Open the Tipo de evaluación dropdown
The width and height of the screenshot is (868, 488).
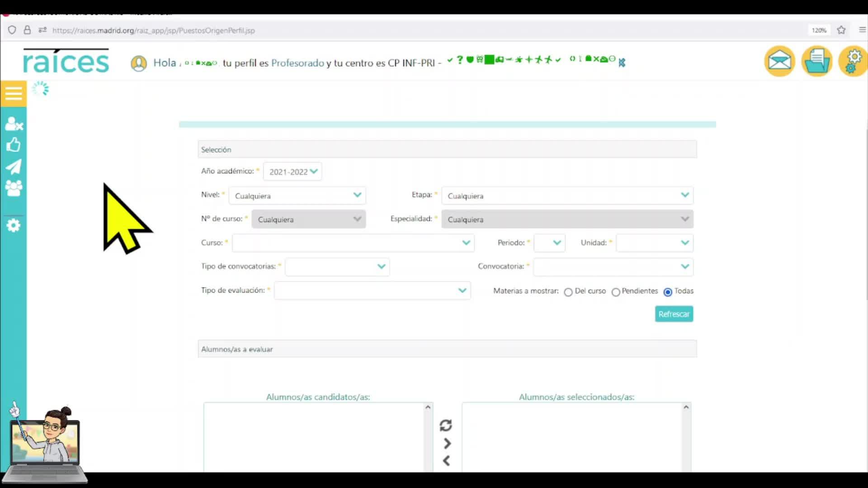tap(372, 291)
